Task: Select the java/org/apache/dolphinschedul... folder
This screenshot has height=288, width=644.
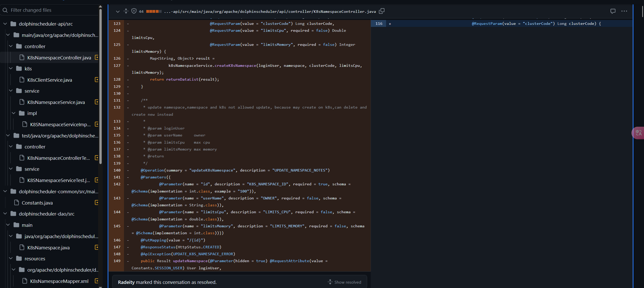Action: point(61,236)
